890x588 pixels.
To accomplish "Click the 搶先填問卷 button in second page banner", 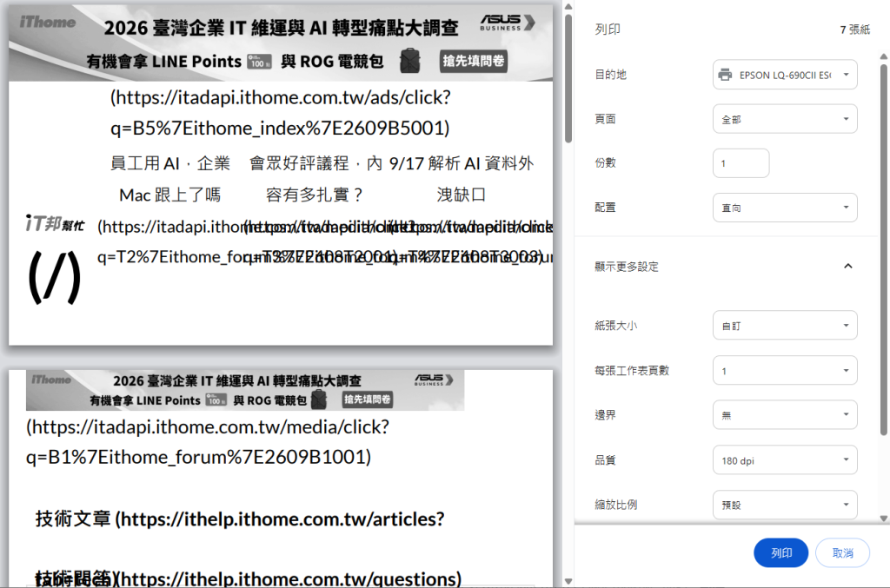I will click(x=368, y=400).
